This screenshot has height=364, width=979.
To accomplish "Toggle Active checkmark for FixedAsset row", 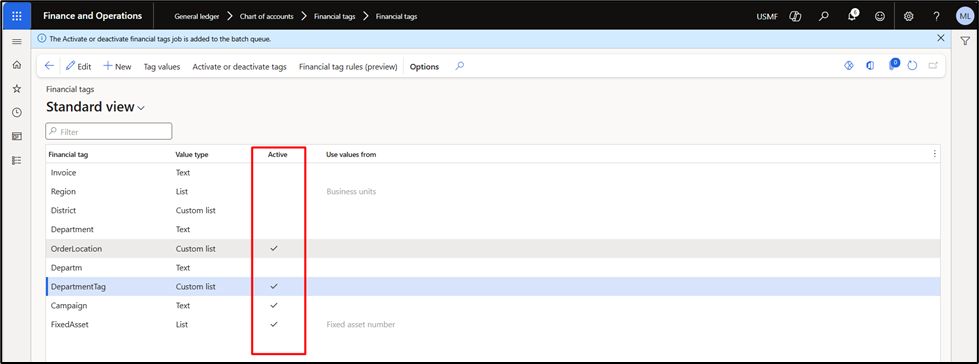I will pos(273,325).
